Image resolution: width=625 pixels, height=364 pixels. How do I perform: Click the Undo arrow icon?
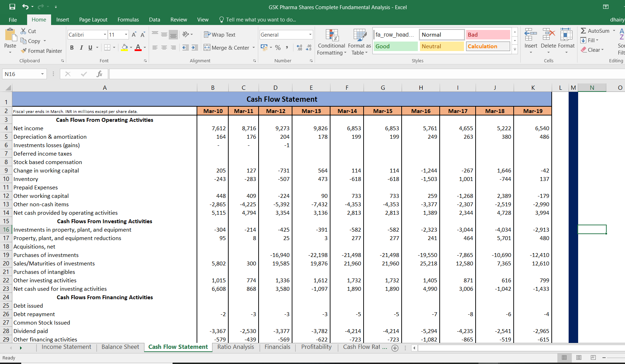[x=25, y=7]
